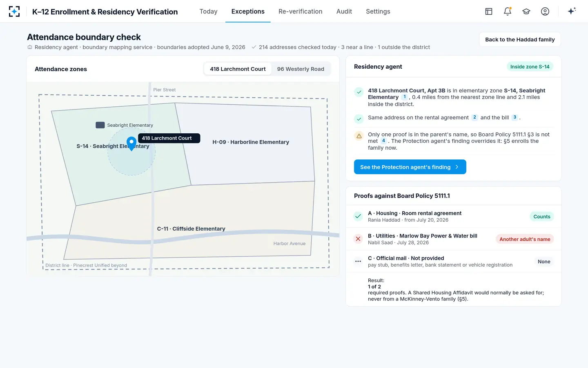Open the layout panel icon in header

(489, 11)
